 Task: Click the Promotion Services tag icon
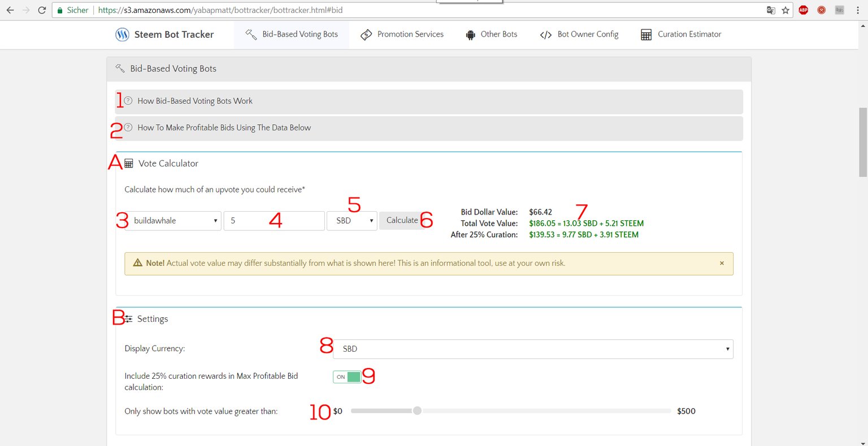coord(366,34)
